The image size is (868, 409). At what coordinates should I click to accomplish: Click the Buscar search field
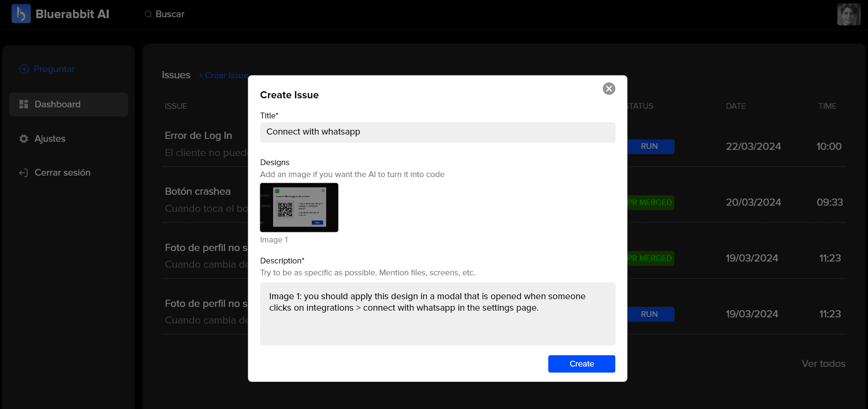[170, 14]
